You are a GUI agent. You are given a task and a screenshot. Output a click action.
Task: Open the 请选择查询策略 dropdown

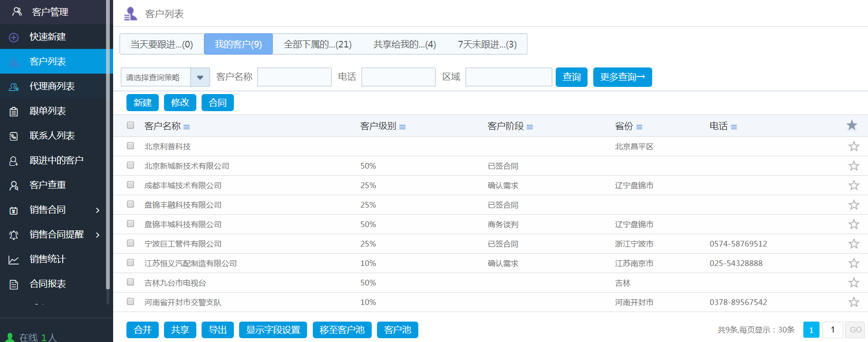pyautogui.click(x=200, y=77)
